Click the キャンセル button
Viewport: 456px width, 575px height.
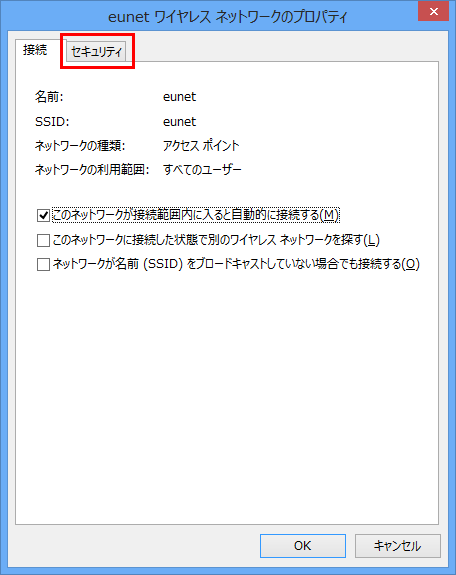coord(398,546)
